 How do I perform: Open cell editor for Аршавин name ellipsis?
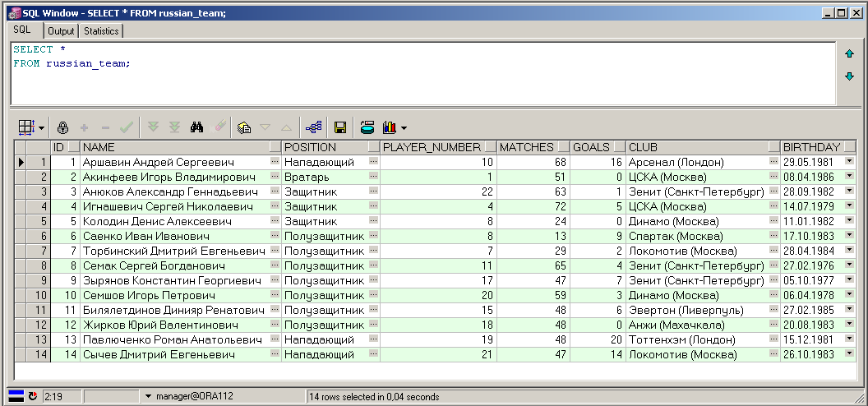(x=274, y=163)
